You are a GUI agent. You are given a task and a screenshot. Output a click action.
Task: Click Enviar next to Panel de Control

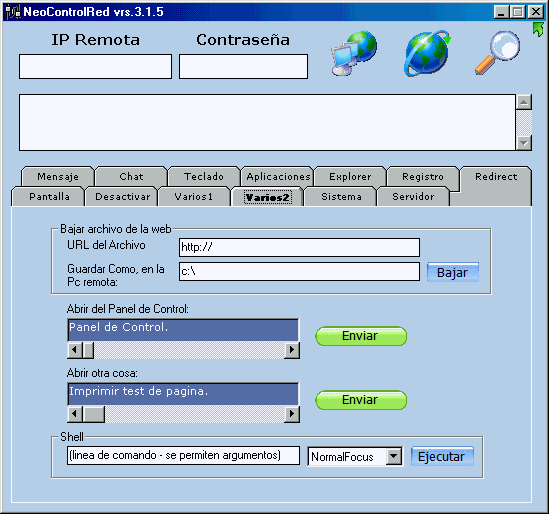click(361, 336)
